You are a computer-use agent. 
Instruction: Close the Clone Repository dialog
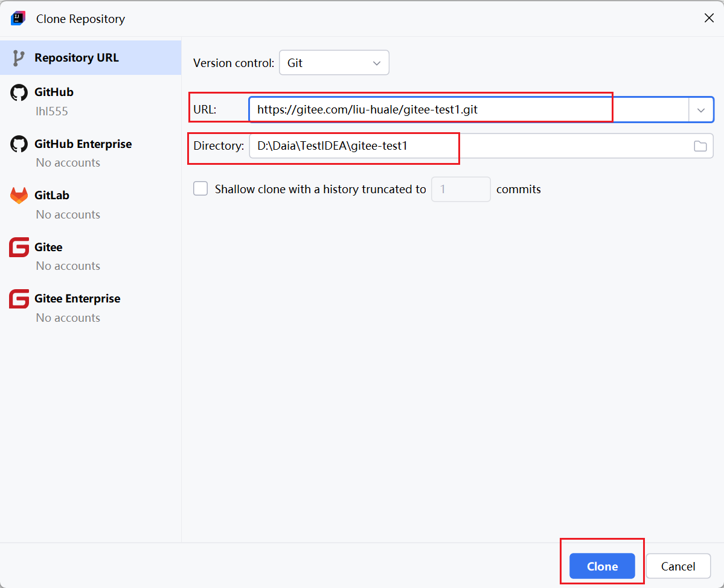[709, 18]
